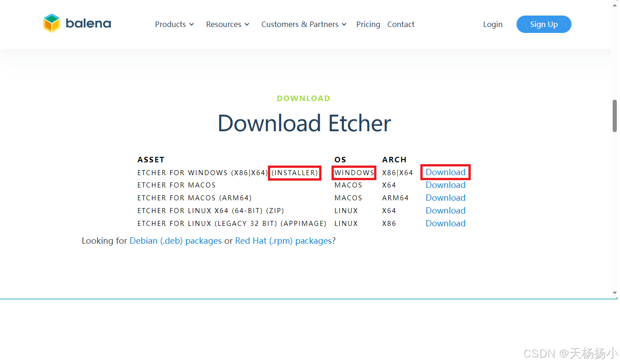Open Debian (.deb) packages link
This screenshot has width=620, height=364.
point(176,241)
